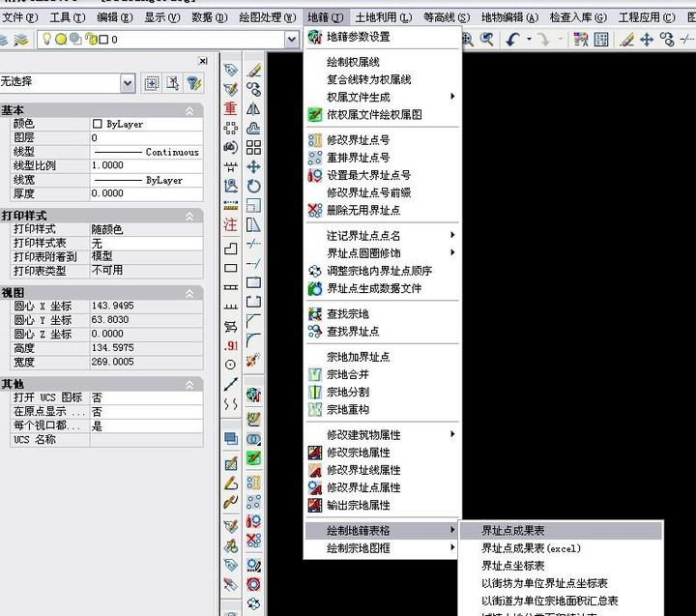Open the 检查入库(G) menu
This screenshot has width=696, height=616.
tap(578, 17)
